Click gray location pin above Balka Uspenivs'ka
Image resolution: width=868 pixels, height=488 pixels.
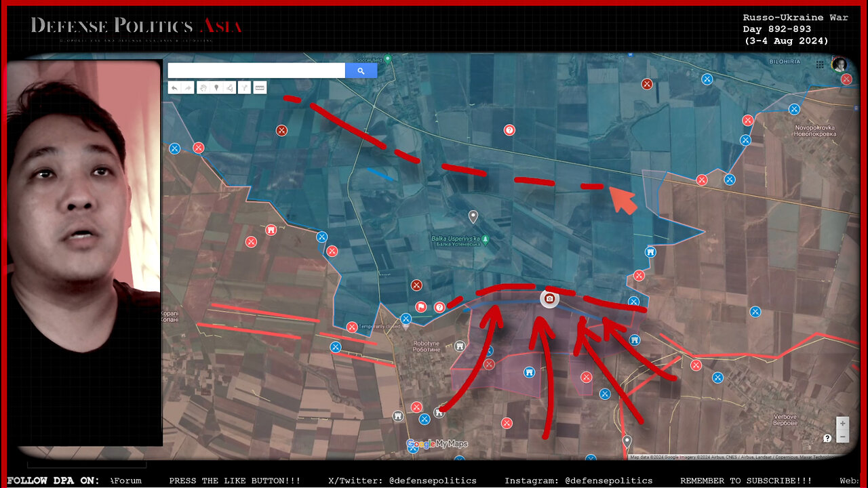[473, 217]
